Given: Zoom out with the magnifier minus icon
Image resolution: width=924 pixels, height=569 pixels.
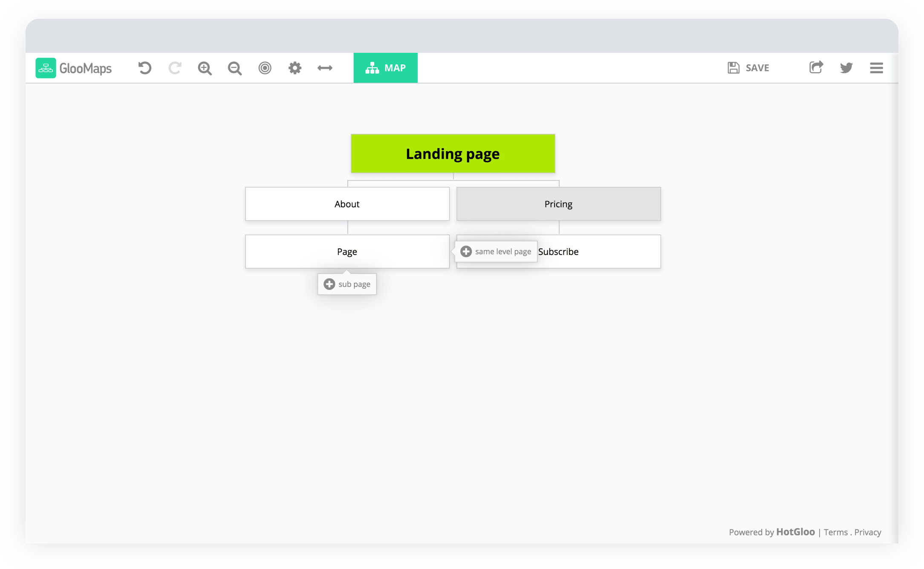Looking at the screenshot, I should click(235, 68).
